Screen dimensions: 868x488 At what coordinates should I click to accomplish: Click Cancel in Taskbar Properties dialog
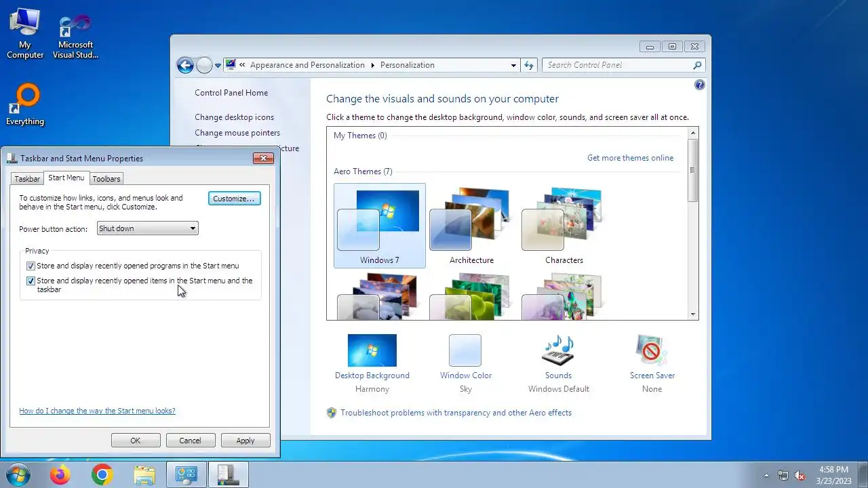click(190, 441)
